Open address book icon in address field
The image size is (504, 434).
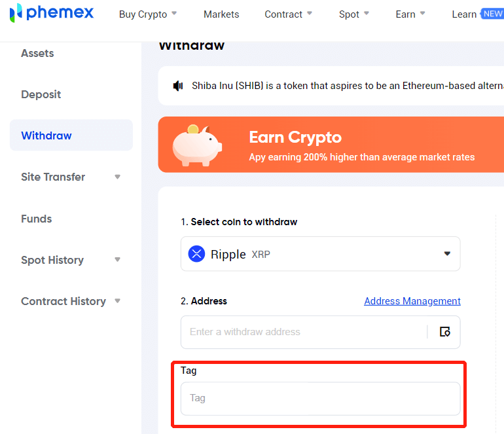pyautogui.click(x=445, y=332)
